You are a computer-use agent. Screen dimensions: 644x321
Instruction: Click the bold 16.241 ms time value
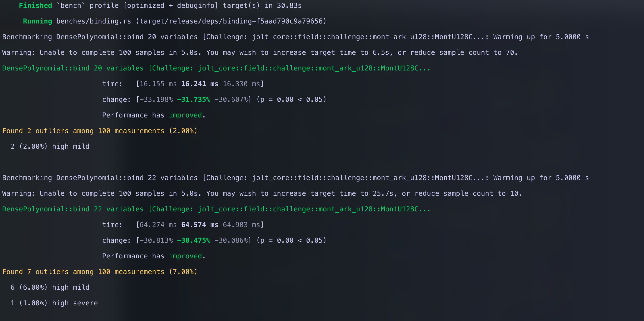click(200, 84)
